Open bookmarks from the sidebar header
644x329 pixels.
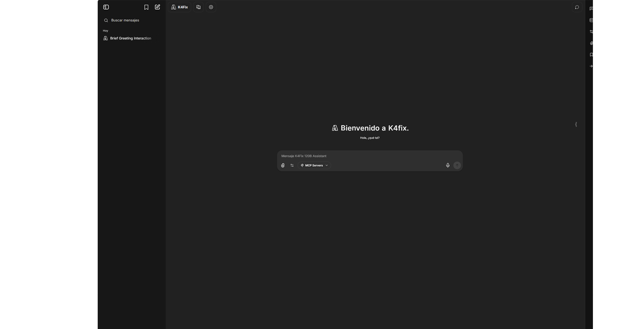pos(146,7)
